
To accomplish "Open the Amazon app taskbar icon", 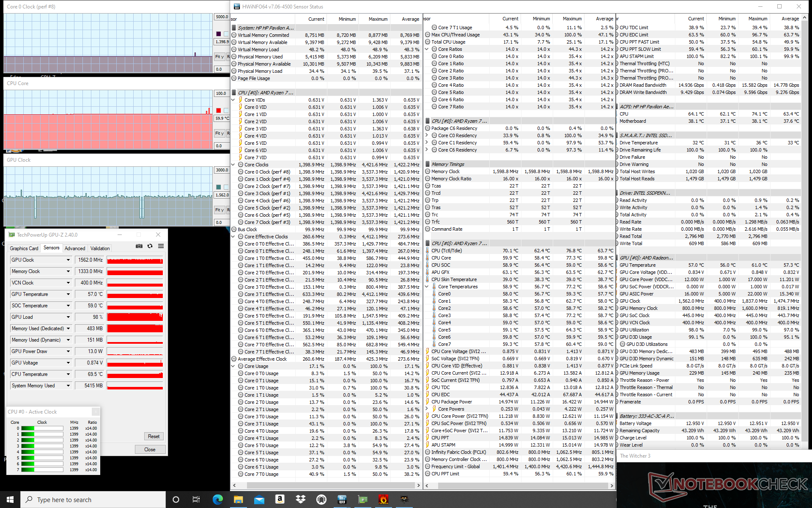I will (280, 500).
